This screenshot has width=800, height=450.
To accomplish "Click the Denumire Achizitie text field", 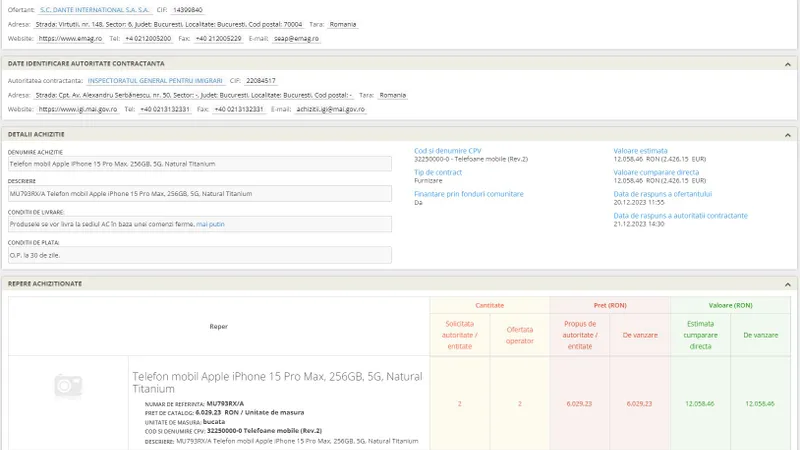I will click(200, 164).
